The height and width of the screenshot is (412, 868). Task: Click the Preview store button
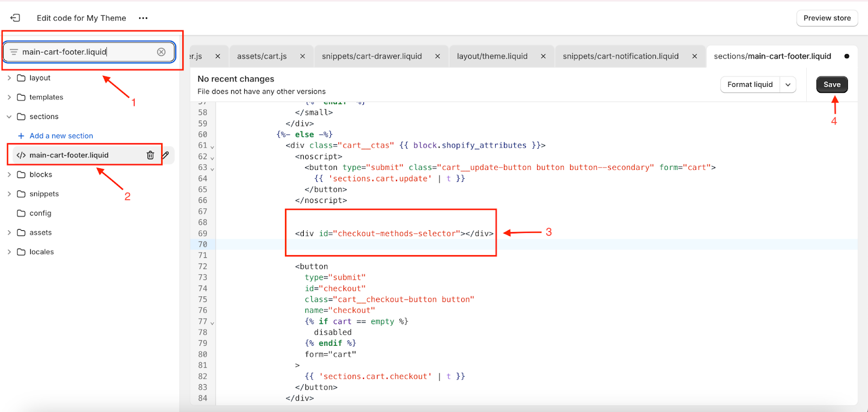coord(827,18)
